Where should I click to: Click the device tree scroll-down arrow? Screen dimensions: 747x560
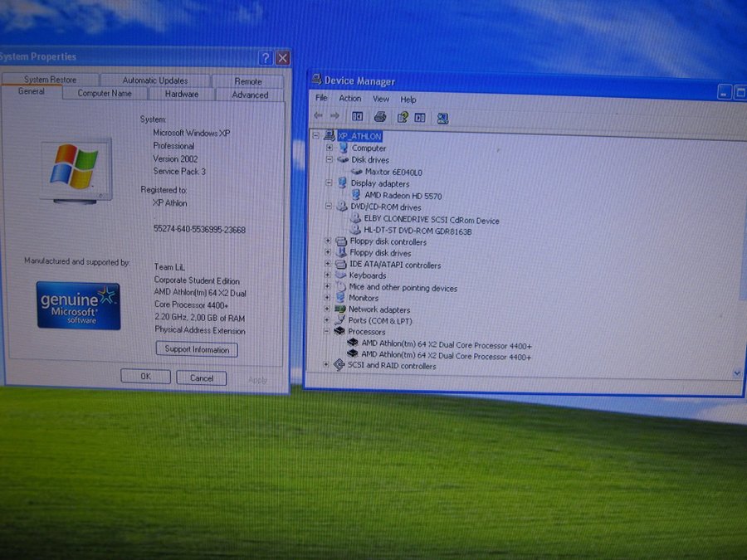tap(736, 373)
